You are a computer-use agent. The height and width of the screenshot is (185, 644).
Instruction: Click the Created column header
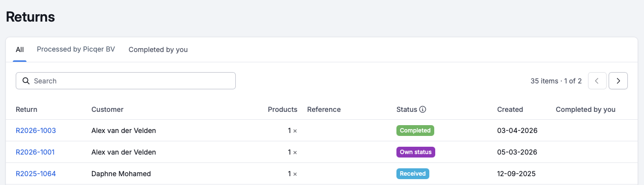[510, 109]
